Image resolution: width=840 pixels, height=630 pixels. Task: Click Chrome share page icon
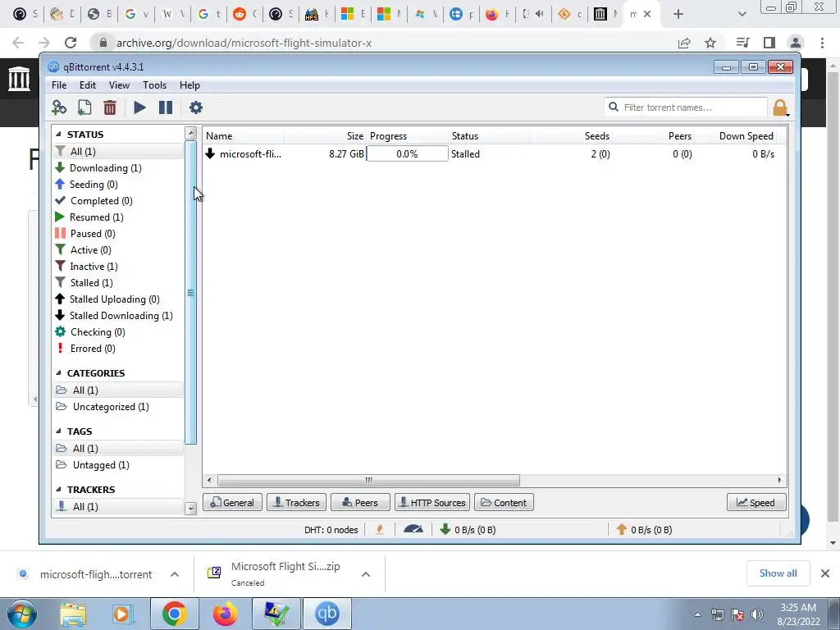(x=684, y=43)
